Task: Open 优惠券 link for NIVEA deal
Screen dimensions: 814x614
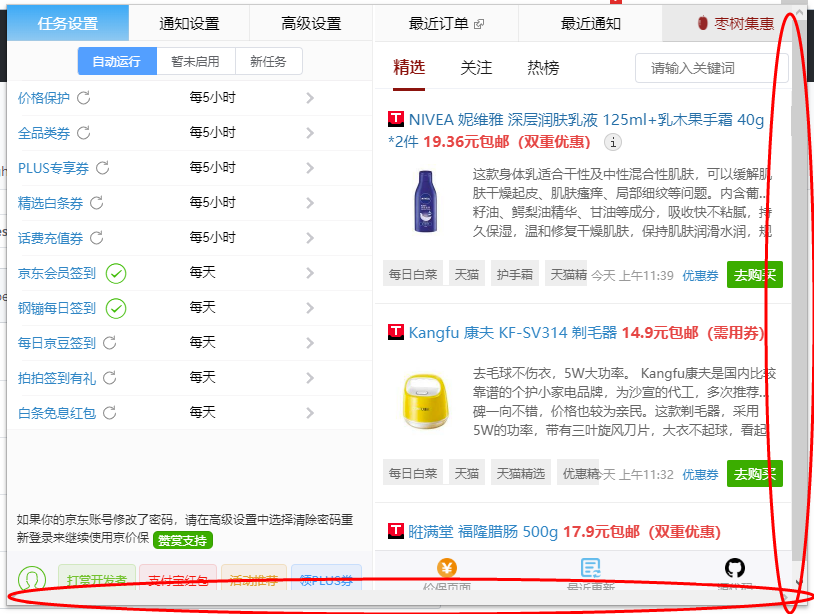Action: pos(700,276)
